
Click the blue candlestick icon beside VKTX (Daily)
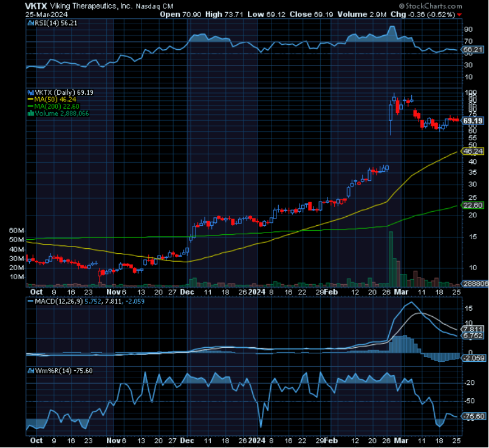pos(31,93)
